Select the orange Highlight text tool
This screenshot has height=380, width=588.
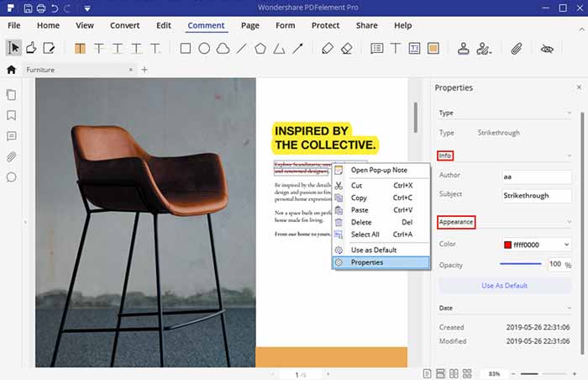[80, 49]
